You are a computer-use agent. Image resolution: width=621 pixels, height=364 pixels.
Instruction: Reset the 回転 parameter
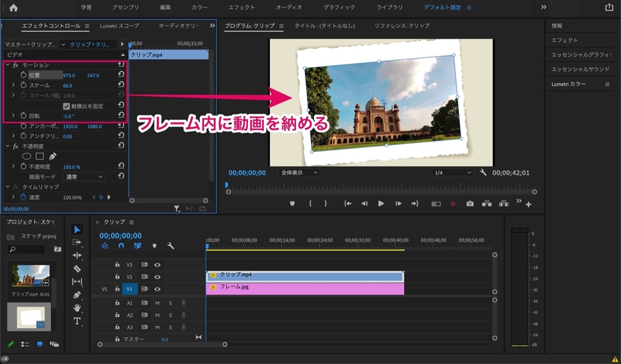point(121,115)
